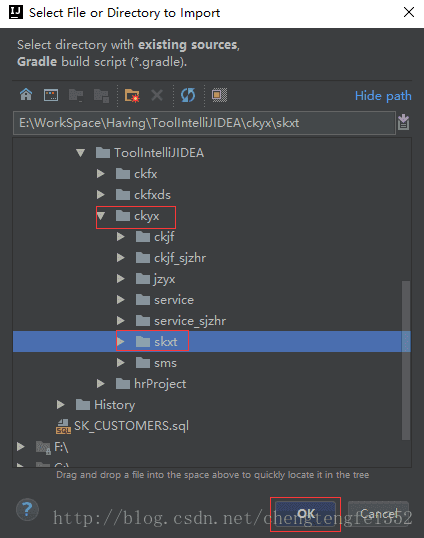424x538 pixels.
Task: Click the Desktop directory toolbar icon
Action: click(51, 95)
